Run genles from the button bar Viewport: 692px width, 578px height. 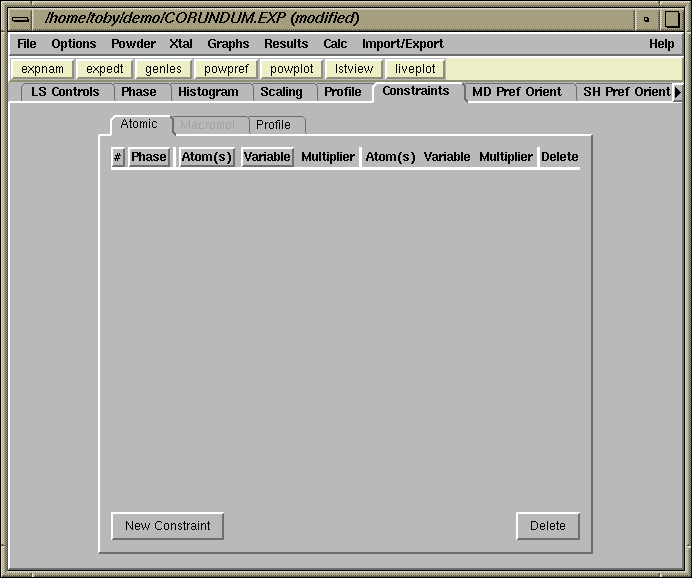point(163,69)
